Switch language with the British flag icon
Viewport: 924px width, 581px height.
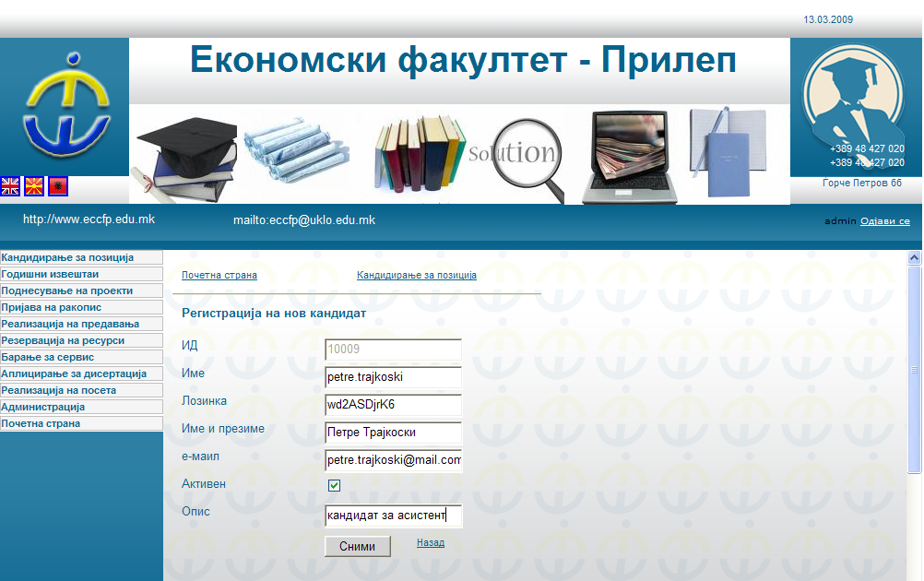[10, 186]
